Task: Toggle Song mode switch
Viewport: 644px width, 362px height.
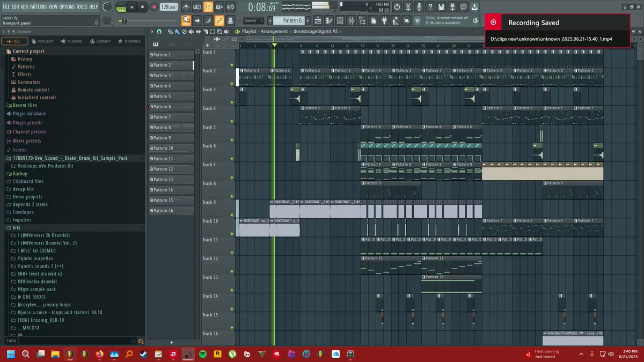Action: pos(121,7)
